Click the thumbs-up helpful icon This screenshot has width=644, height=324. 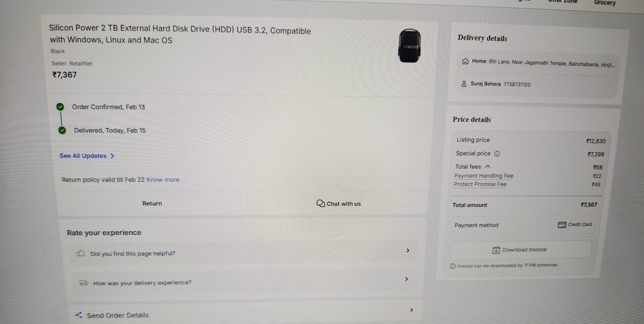coord(81,253)
